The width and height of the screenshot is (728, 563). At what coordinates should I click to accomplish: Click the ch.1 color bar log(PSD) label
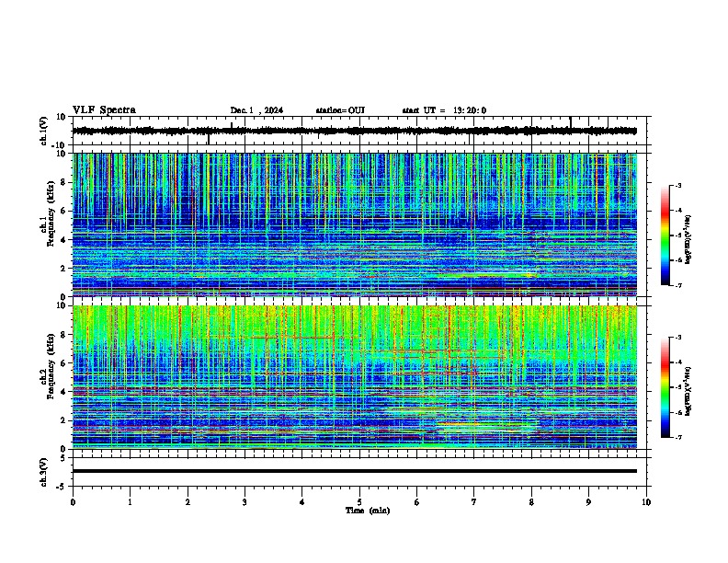tap(688, 239)
